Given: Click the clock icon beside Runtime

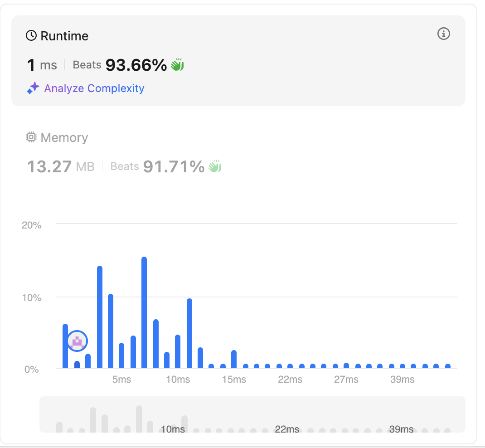Looking at the screenshot, I should coord(31,35).
